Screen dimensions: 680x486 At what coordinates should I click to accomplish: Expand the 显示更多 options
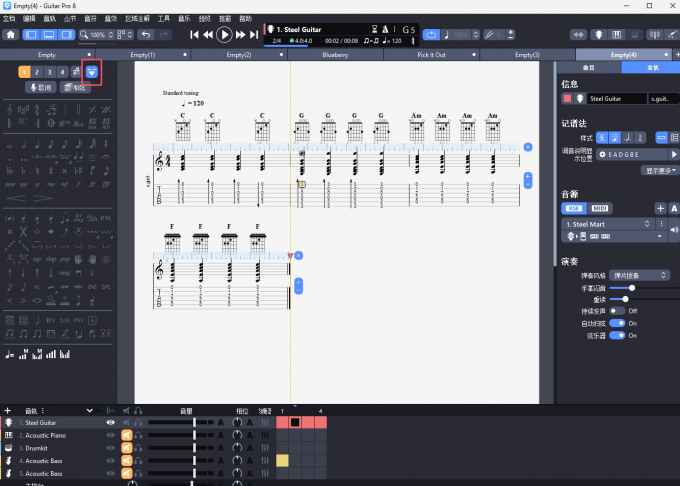pyautogui.click(x=660, y=170)
